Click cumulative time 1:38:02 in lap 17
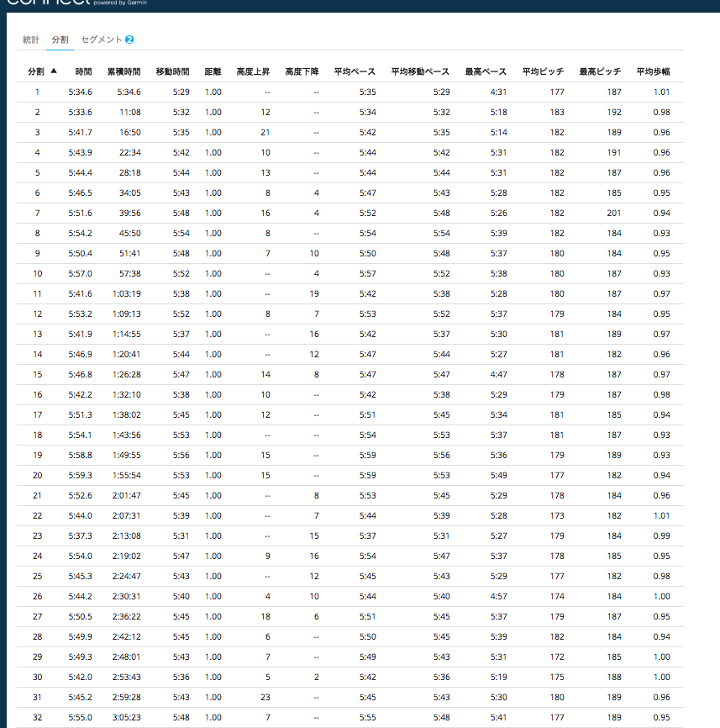 pos(127,415)
